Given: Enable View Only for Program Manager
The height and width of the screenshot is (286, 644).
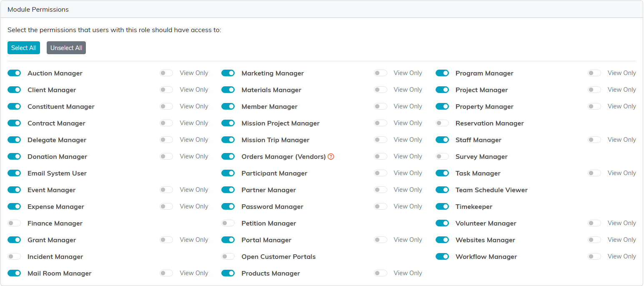Looking at the screenshot, I should click(x=594, y=73).
